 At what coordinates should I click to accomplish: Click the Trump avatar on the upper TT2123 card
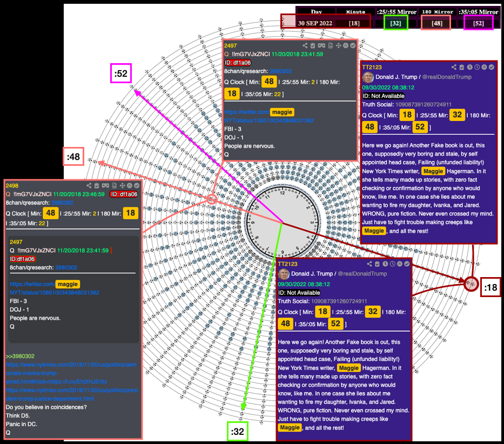(x=368, y=77)
